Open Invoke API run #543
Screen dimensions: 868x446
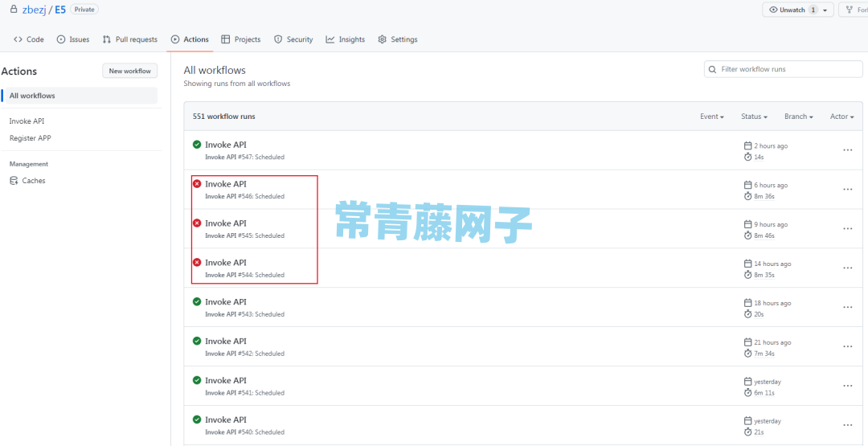pyautogui.click(x=225, y=301)
